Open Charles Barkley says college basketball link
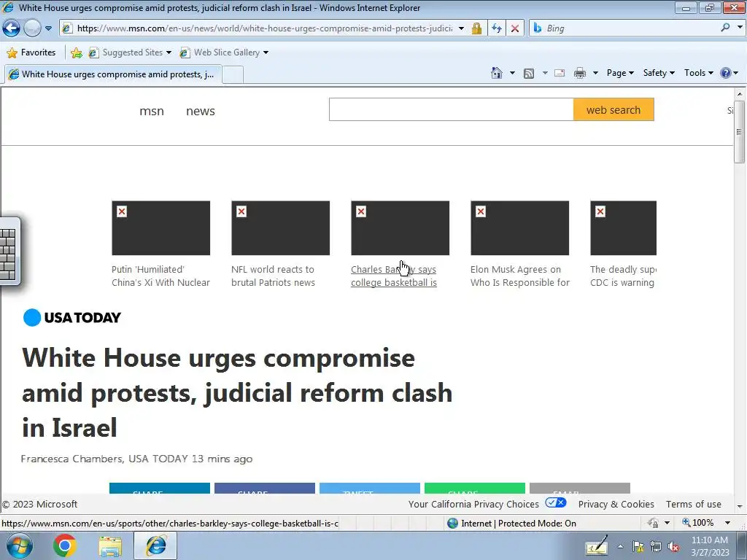The width and height of the screenshot is (747, 560). [x=393, y=276]
